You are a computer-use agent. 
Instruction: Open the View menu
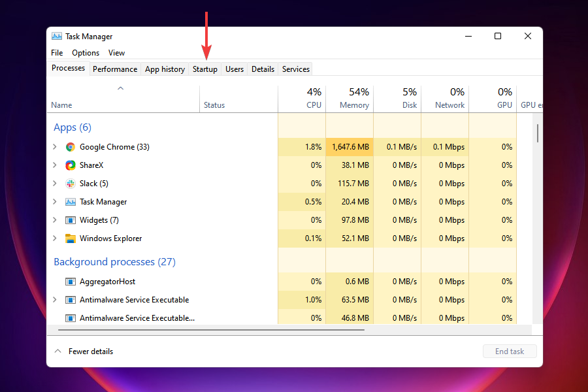[117, 53]
